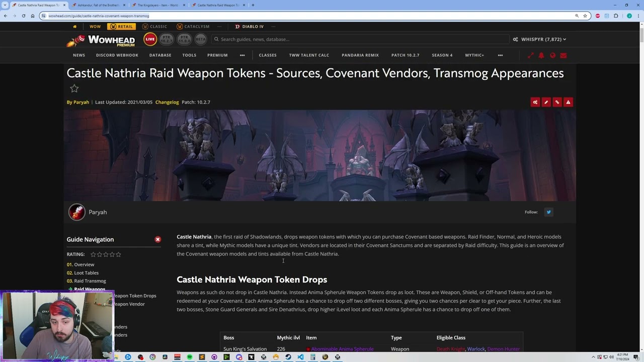
Task: Click the red edit pencil icon
Action: click(546, 102)
